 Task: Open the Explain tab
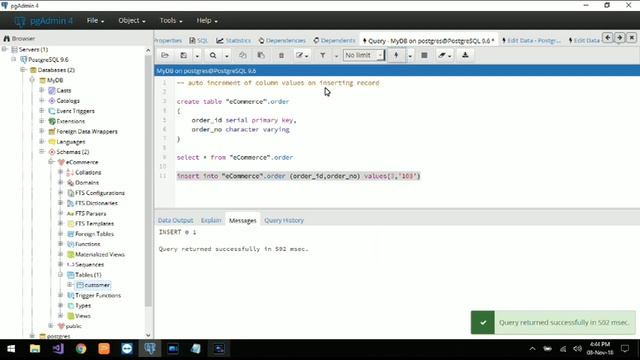(211, 220)
